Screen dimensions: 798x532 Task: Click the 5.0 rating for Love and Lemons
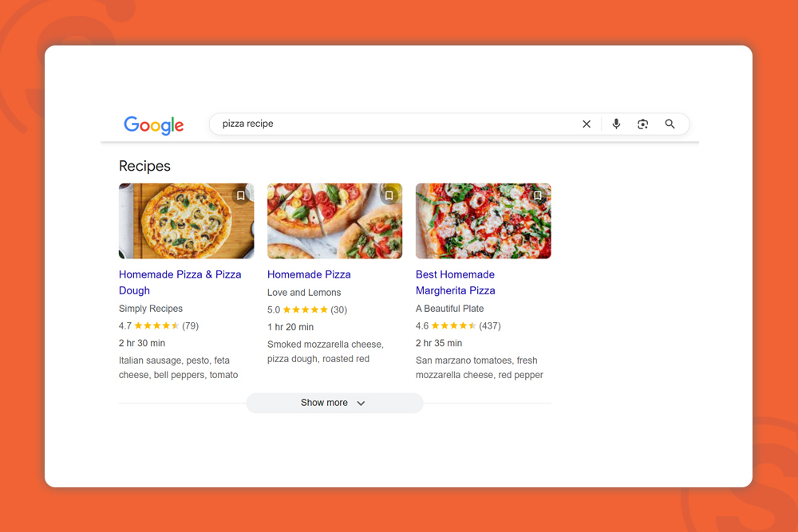[307, 309]
